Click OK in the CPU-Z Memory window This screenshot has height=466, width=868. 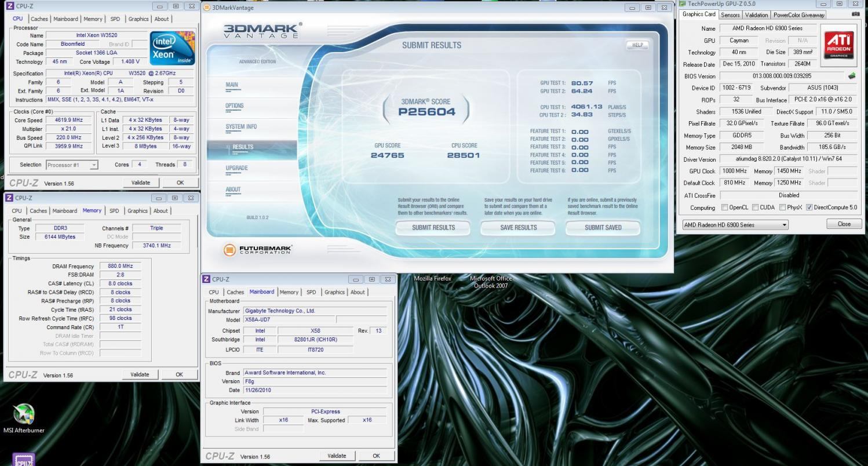(x=179, y=374)
